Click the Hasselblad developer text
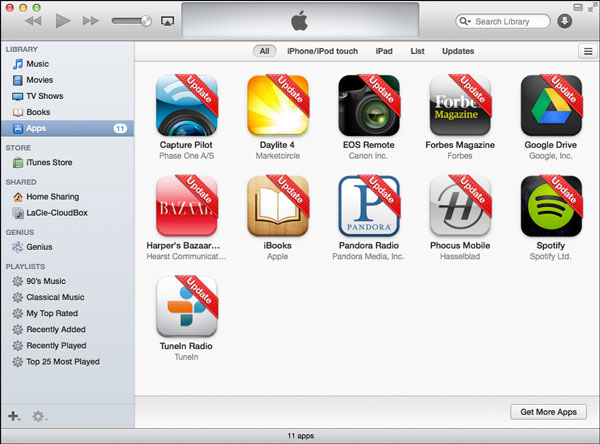Screen dimensions: 600x444 (x=460, y=256)
